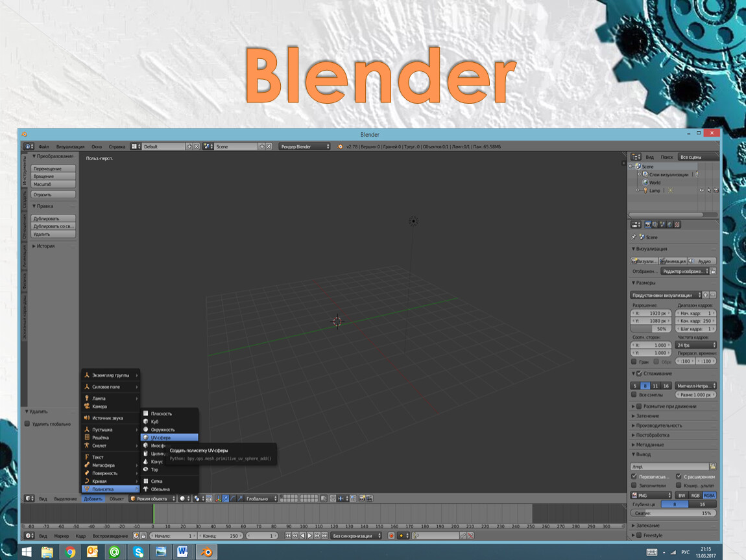Click the Масштаб button
This screenshot has height=560, width=746.
point(53,184)
